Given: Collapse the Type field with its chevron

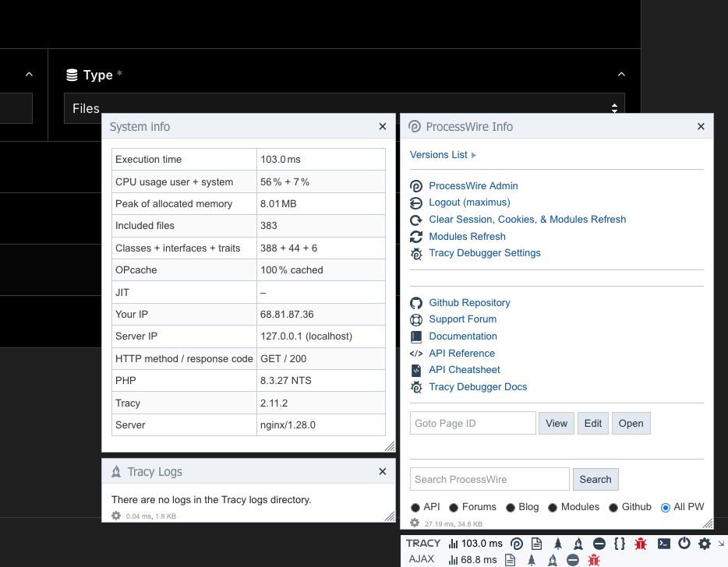Looking at the screenshot, I should pos(621,75).
